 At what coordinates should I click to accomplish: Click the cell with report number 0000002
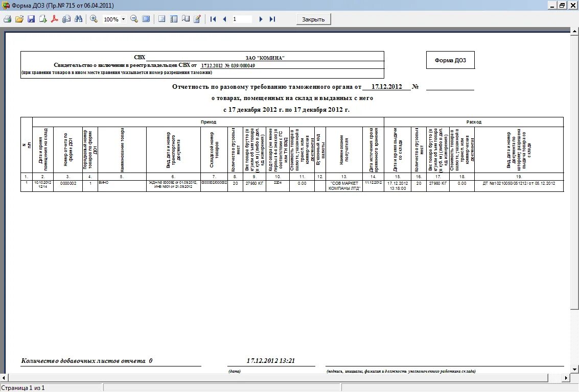coord(68,185)
